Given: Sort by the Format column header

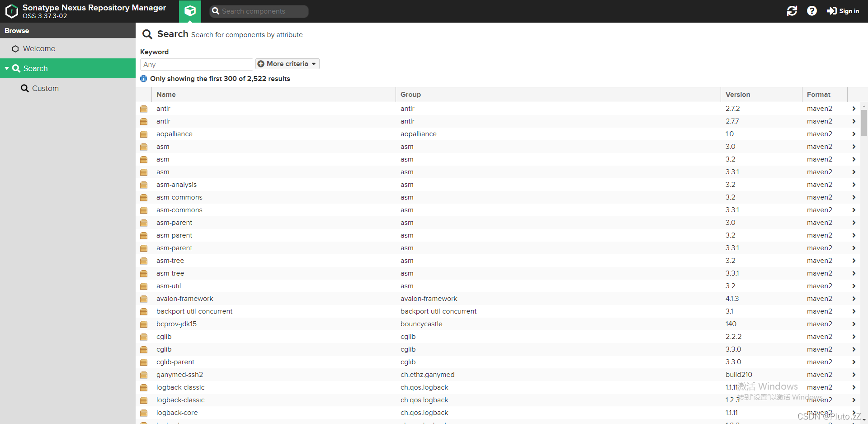Looking at the screenshot, I should pos(825,95).
